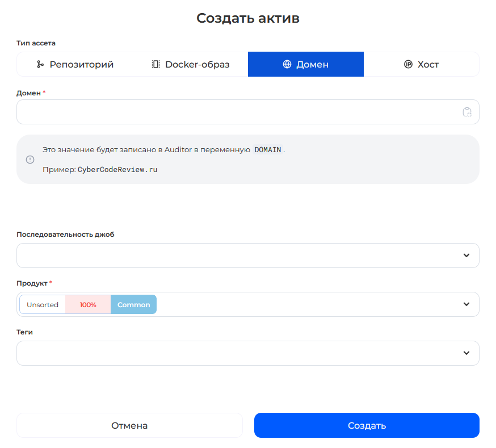Click inside the empty Теги select field
The height and width of the screenshot is (448, 496).
pyautogui.click(x=238, y=353)
